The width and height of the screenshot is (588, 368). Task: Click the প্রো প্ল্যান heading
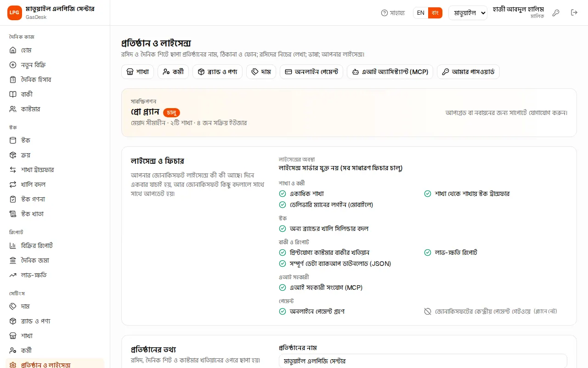pyautogui.click(x=145, y=112)
